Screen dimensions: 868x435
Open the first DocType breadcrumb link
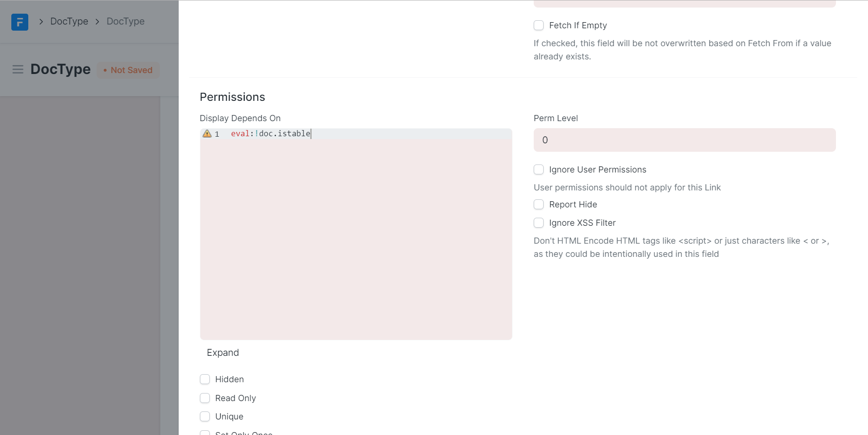click(x=69, y=21)
